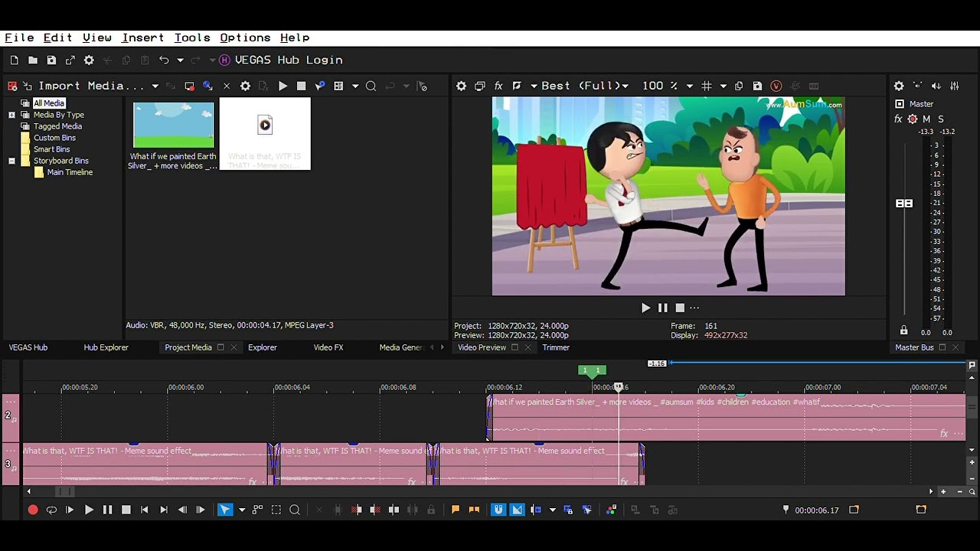980x551 pixels.
Task: Expand the Media By Type tree node
Action: tap(11, 115)
